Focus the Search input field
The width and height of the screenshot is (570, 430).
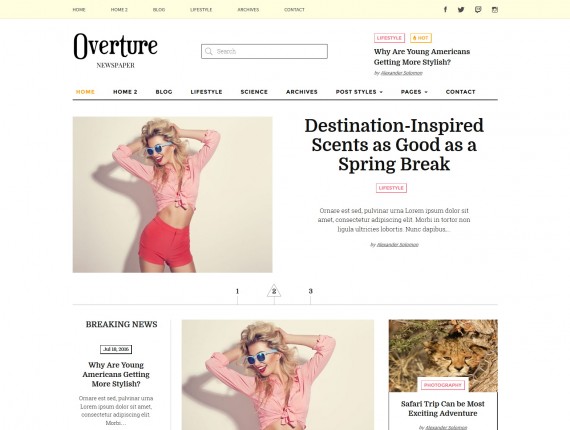pos(264,51)
